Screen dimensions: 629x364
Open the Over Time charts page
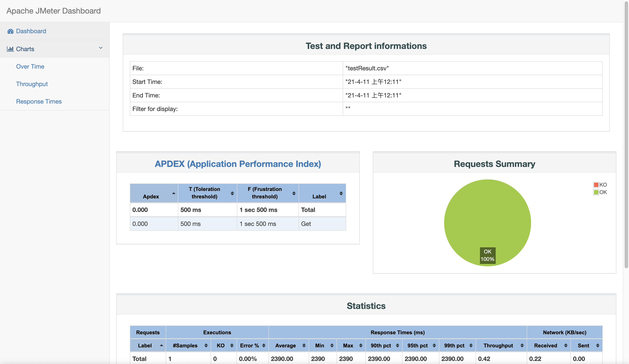tap(30, 66)
